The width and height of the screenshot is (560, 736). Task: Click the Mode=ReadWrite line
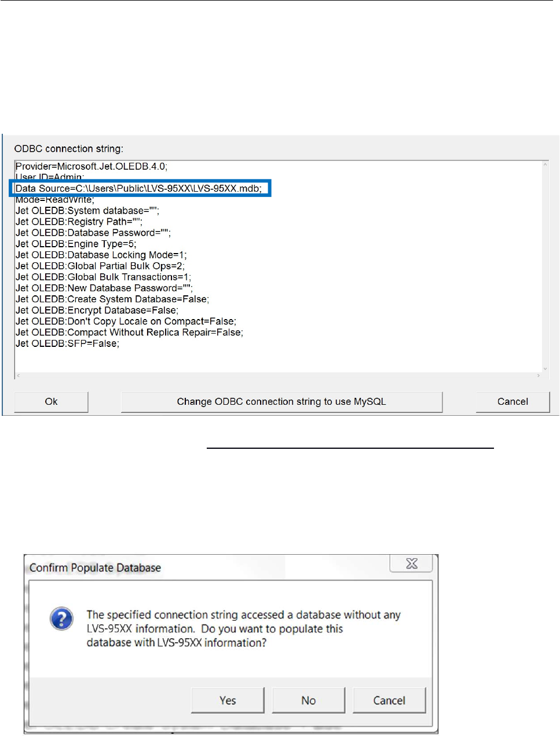(x=55, y=200)
